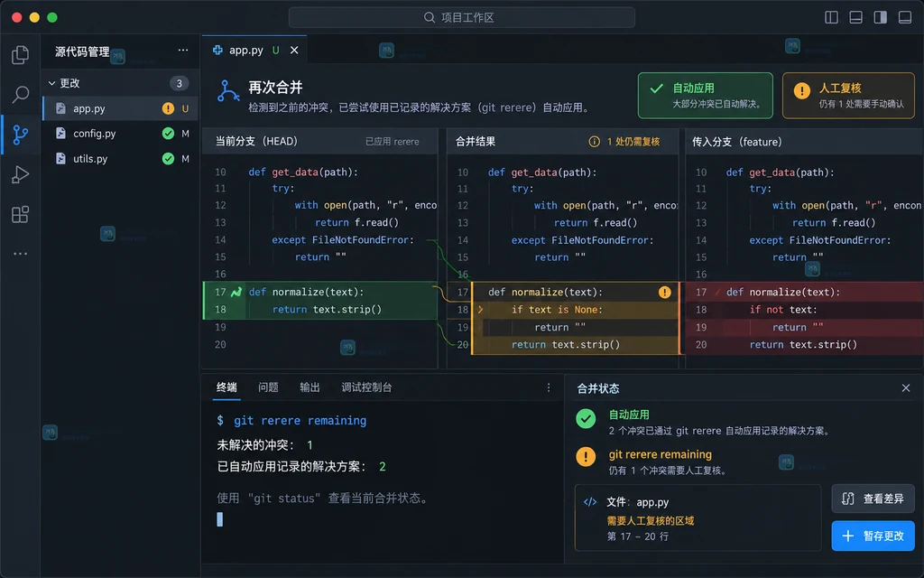This screenshot has width=924, height=578.
Task: Click line 17 def normalize in HEAD pane
Action: coord(307,292)
